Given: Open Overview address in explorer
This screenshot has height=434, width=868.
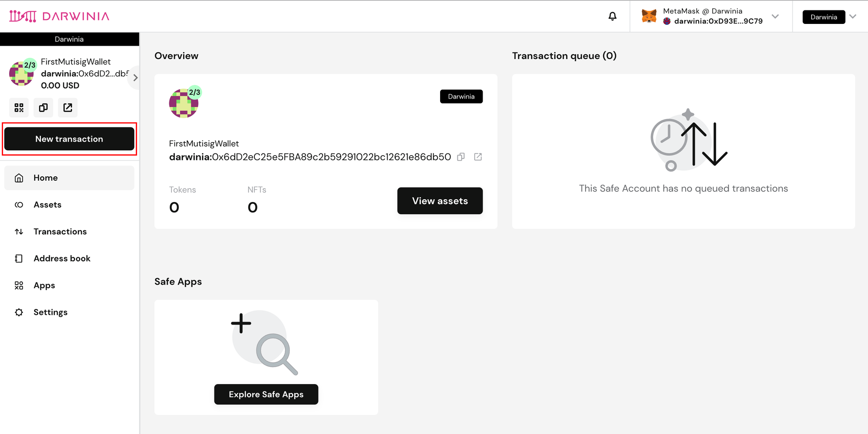Looking at the screenshot, I should [478, 157].
